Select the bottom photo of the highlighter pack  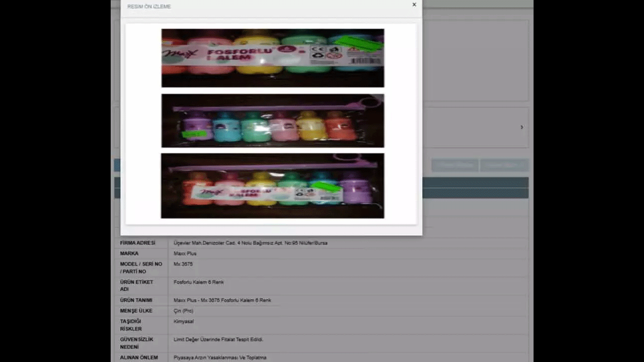point(272,186)
